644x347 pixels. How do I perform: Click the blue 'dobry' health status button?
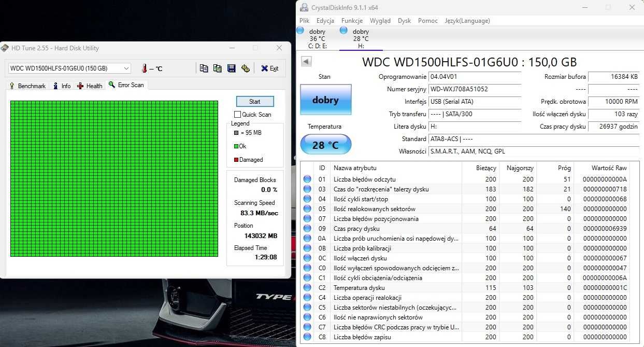[x=325, y=100]
